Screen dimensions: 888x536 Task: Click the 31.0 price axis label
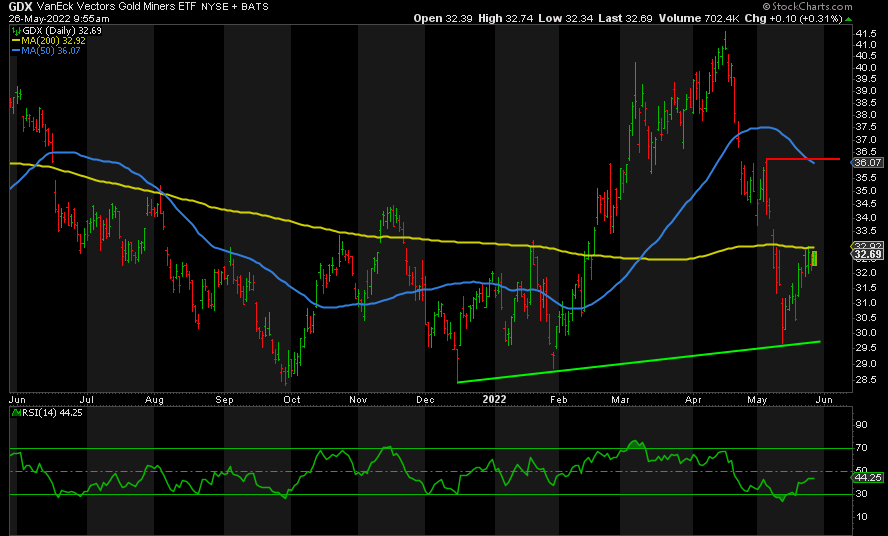pyautogui.click(x=865, y=302)
